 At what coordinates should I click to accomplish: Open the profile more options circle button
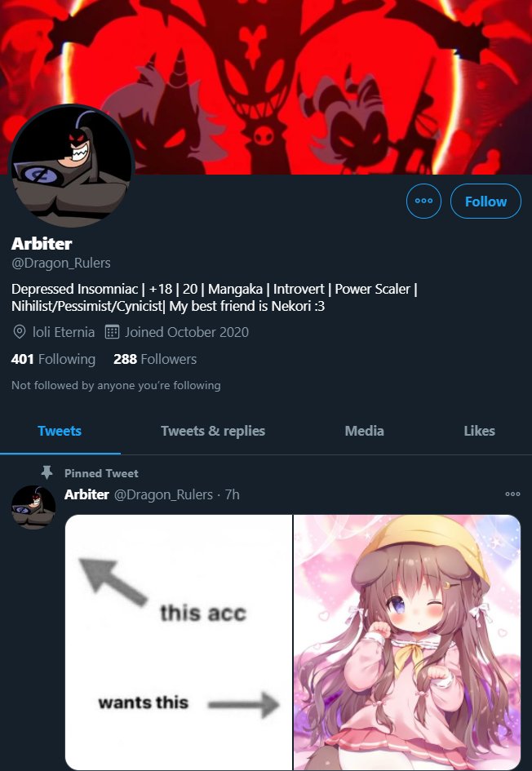click(x=423, y=201)
